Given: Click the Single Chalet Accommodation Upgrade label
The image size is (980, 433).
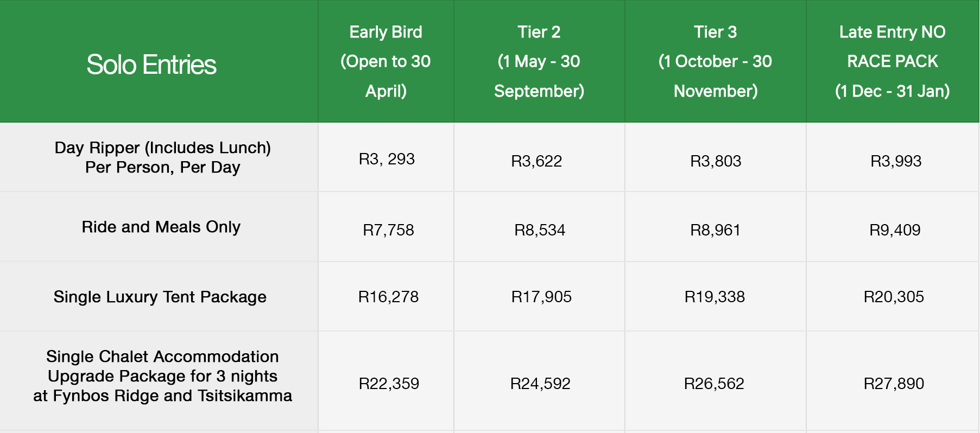Looking at the screenshot, I should [x=162, y=376].
